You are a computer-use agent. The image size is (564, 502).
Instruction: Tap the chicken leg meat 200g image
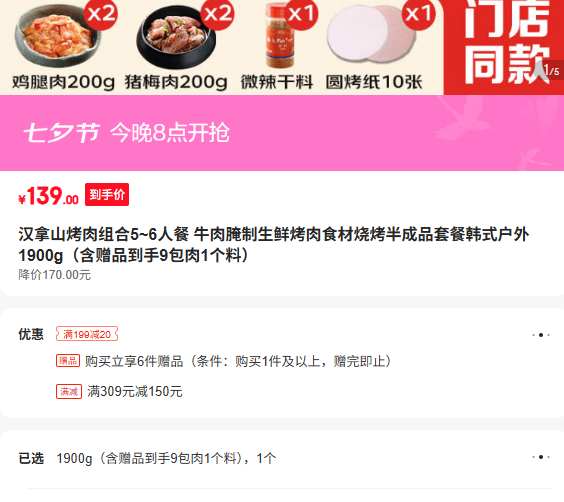click(x=58, y=36)
